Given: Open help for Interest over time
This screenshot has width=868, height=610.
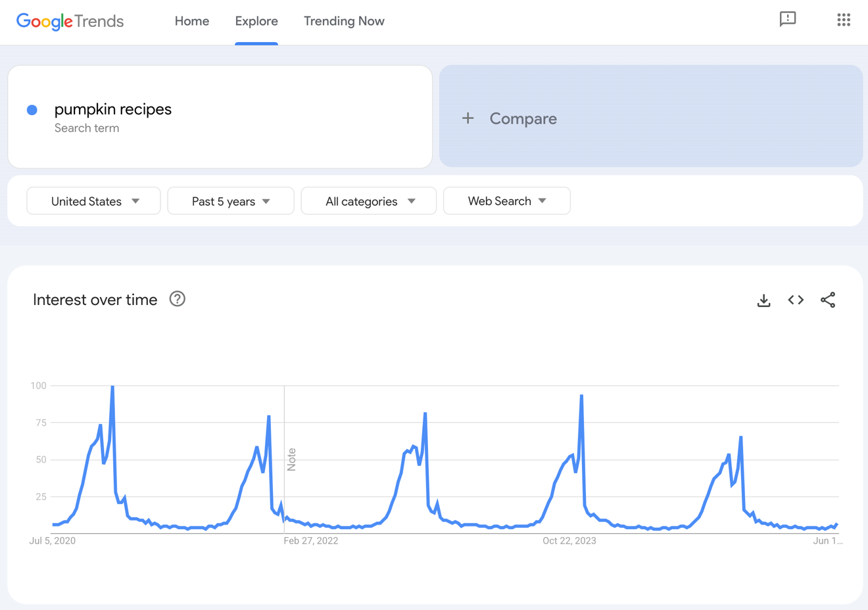Looking at the screenshot, I should 177,299.
